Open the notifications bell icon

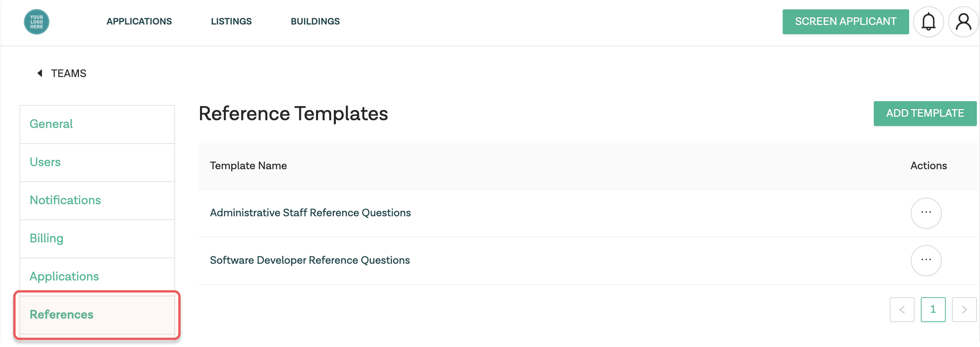[929, 22]
